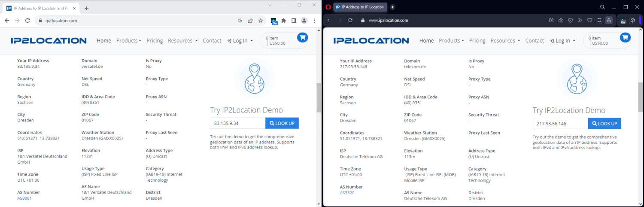Take a snapshot with Opera's camera icon
The width and height of the screenshot is (644, 207).
coord(561,20)
